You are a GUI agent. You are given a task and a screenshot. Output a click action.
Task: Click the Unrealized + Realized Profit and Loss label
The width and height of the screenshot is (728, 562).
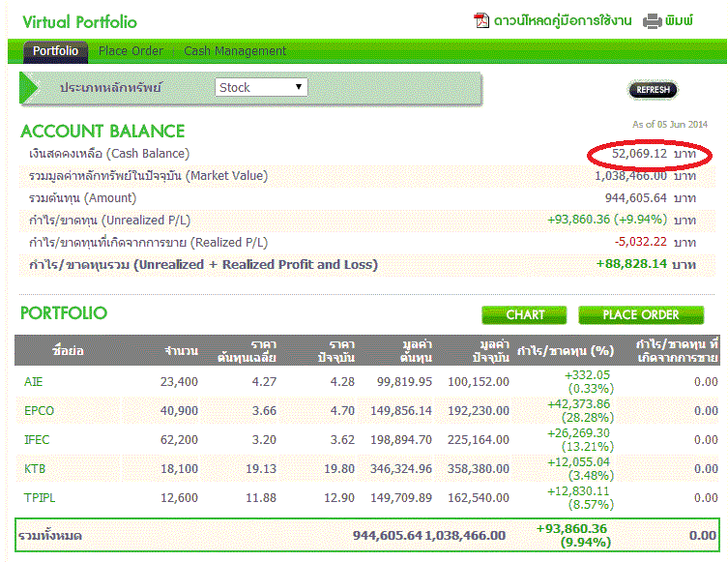256,265
